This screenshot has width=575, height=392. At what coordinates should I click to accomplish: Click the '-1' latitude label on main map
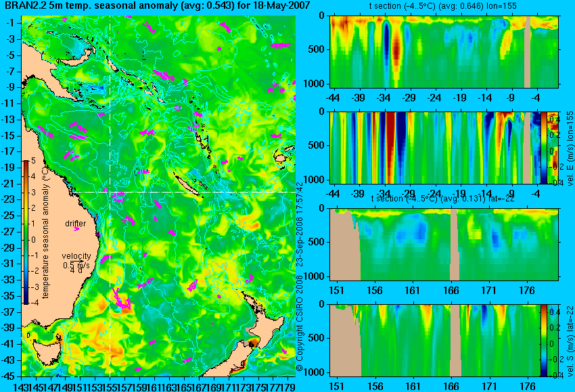10,23
